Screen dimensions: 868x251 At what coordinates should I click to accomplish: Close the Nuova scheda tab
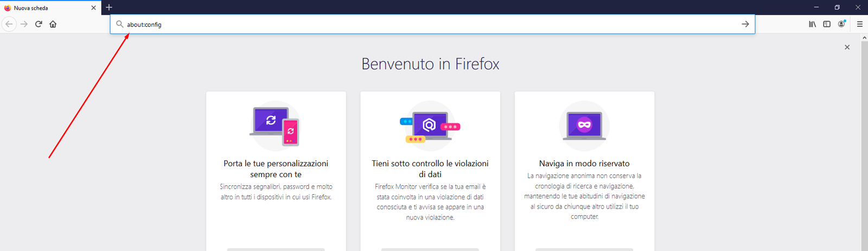[93, 8]
